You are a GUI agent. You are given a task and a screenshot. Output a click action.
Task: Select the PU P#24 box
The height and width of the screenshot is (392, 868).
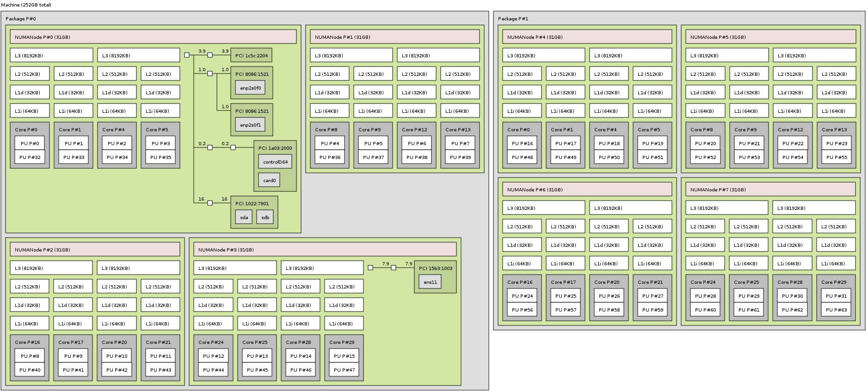522,296
